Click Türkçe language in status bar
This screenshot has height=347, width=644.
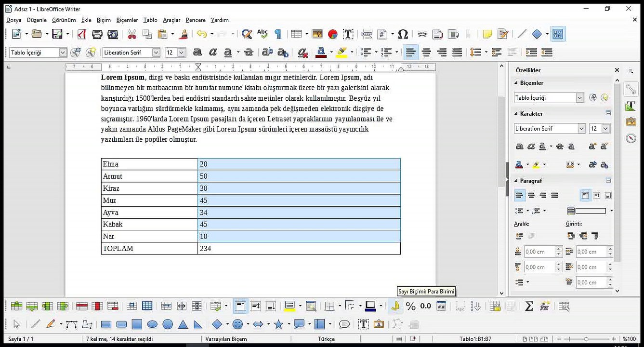[x=326, y=339]
